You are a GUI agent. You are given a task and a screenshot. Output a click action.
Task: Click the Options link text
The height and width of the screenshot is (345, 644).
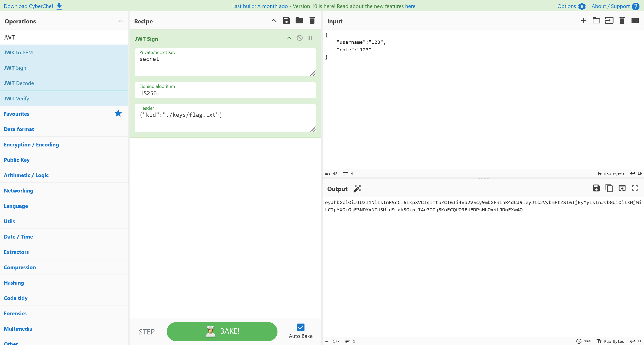(567, 6)
